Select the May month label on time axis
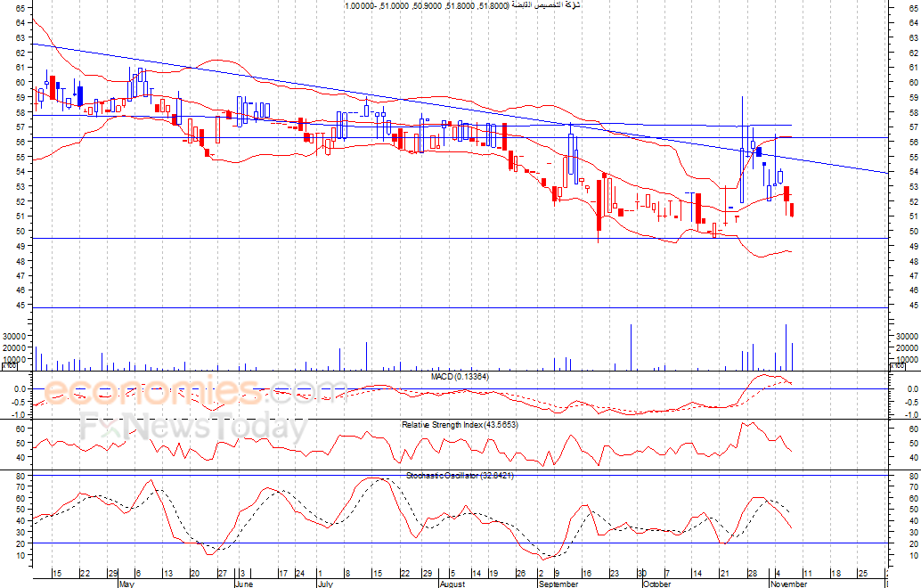 tap(126, 584)
